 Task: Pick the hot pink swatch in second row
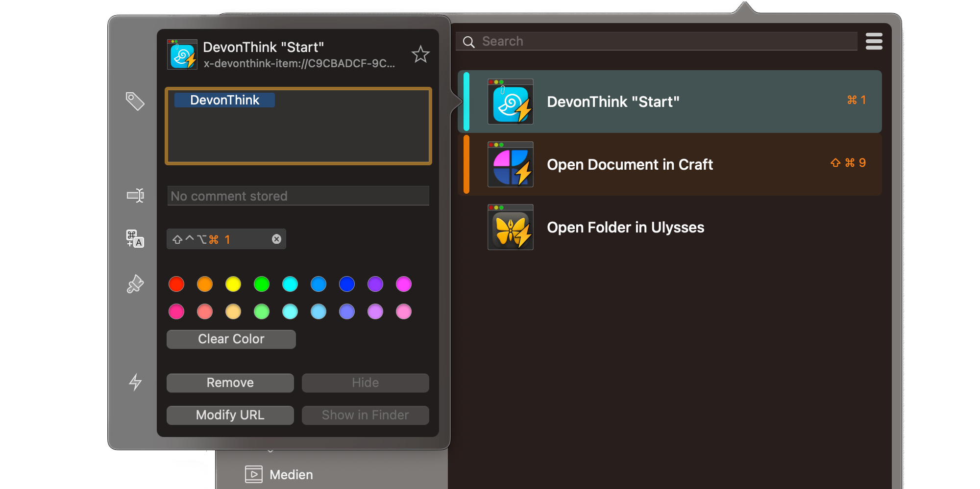tap(176, 311)
